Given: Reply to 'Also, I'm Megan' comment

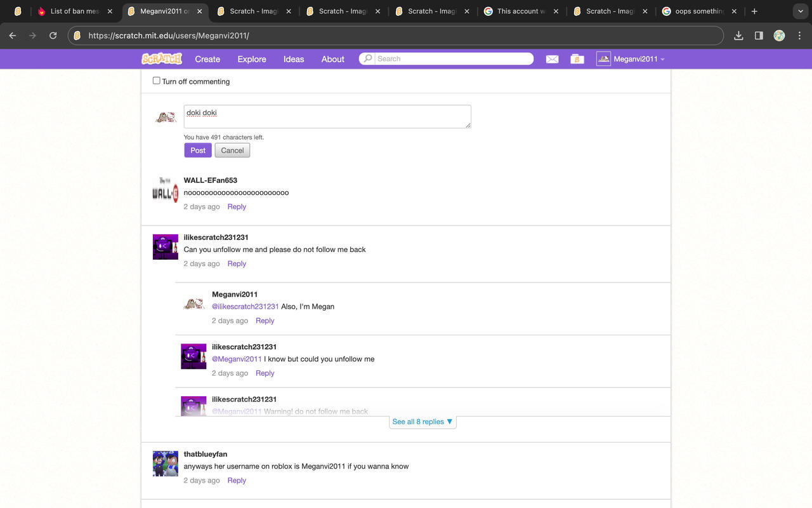Looking at the screenshot, I should [x=265, y=321].
